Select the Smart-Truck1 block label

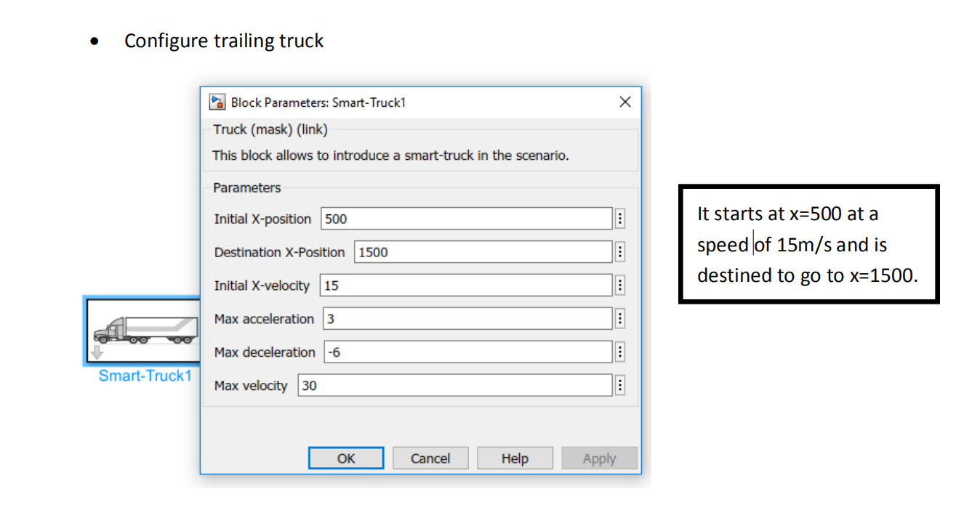145,376
